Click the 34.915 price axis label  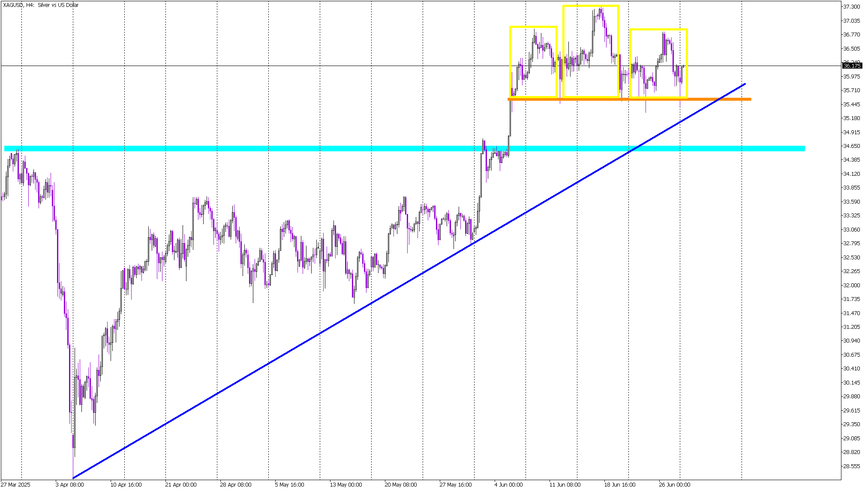coord(851,132)
